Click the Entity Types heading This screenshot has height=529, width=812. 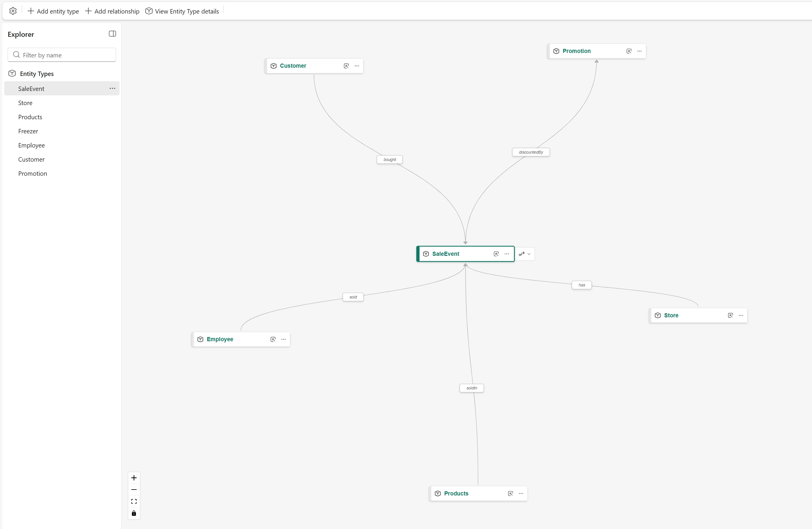coord(37,74)
